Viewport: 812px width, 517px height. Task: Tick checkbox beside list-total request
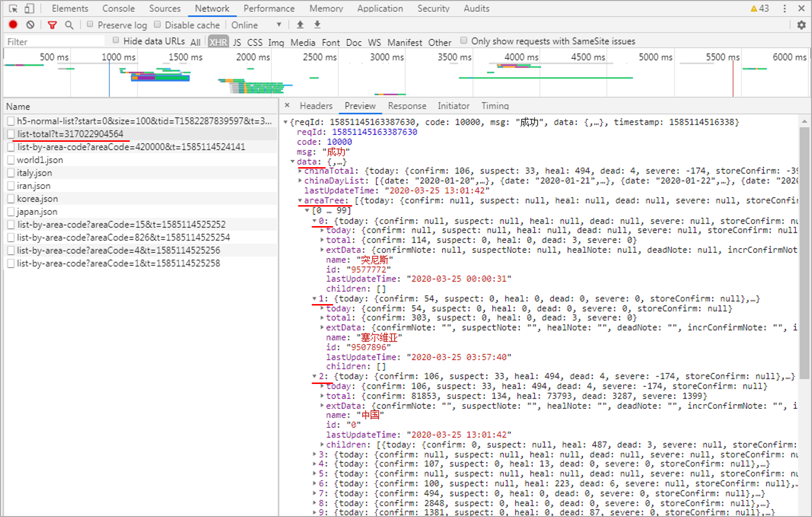coord(11,134)
